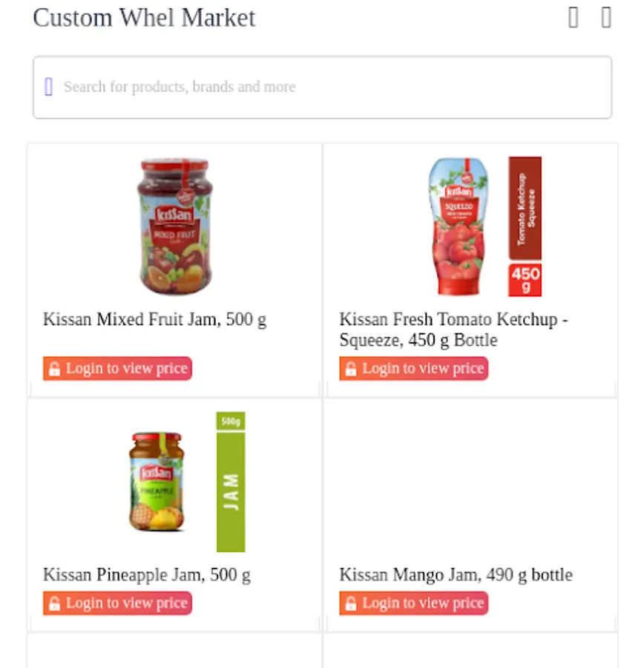Click the search icon inside the search bar
644x668 pixels.
(x=48, y=87)
